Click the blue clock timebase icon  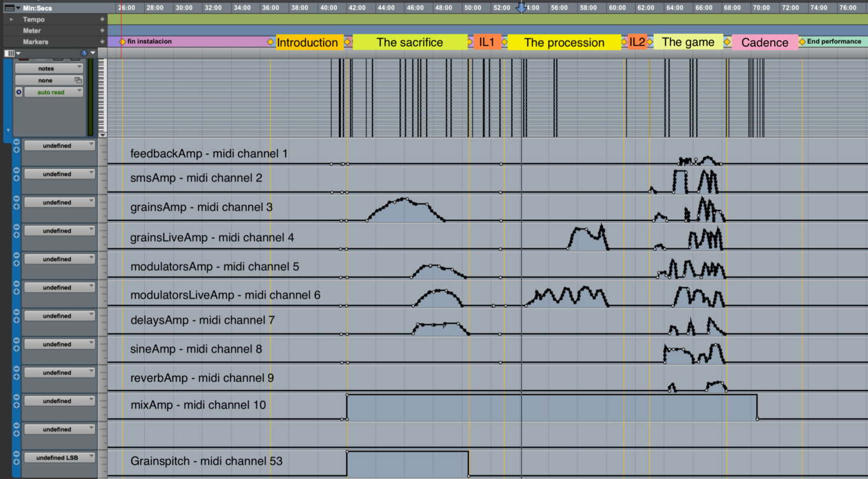pos(85,53)
